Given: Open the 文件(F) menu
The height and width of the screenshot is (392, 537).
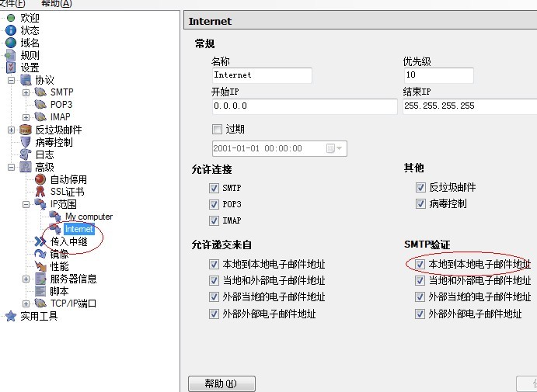Looking at the screenshot, I should coord(12,3).
